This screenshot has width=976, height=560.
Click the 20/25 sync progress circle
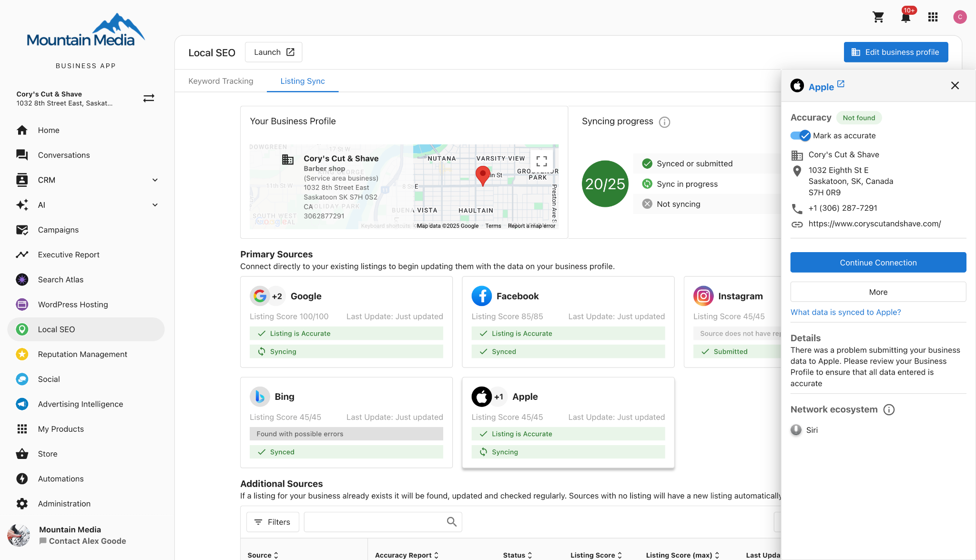pyautogui.click(x=605, y=184)
